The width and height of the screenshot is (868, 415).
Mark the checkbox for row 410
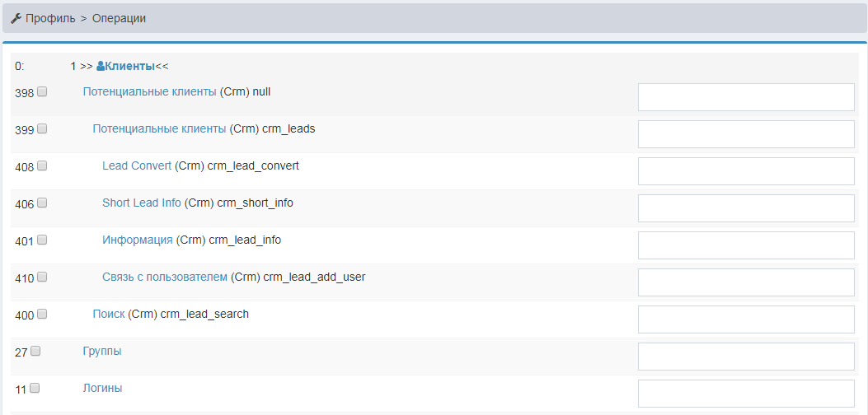click(x=42, y=277)
